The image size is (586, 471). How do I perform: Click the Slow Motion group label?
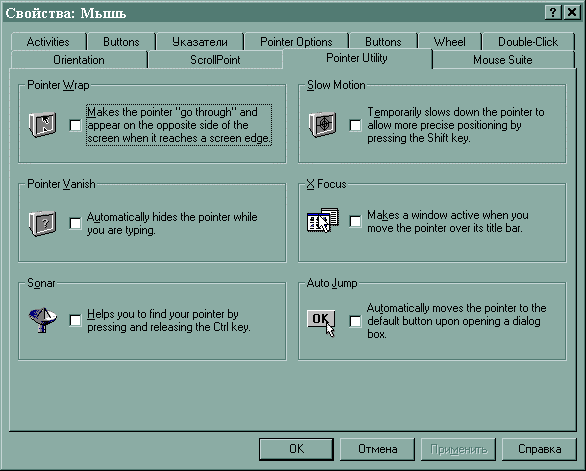[336, 85]
